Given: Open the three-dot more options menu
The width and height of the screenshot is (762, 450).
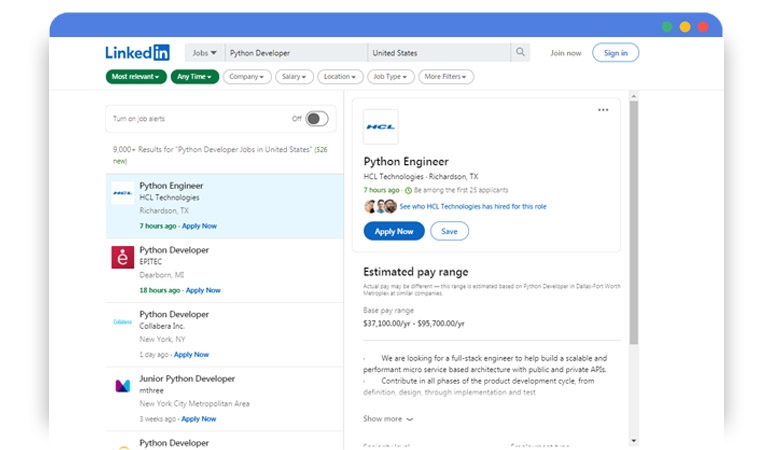Looking at the screenshot, I should pyautogui.click(x=603, y=110).
